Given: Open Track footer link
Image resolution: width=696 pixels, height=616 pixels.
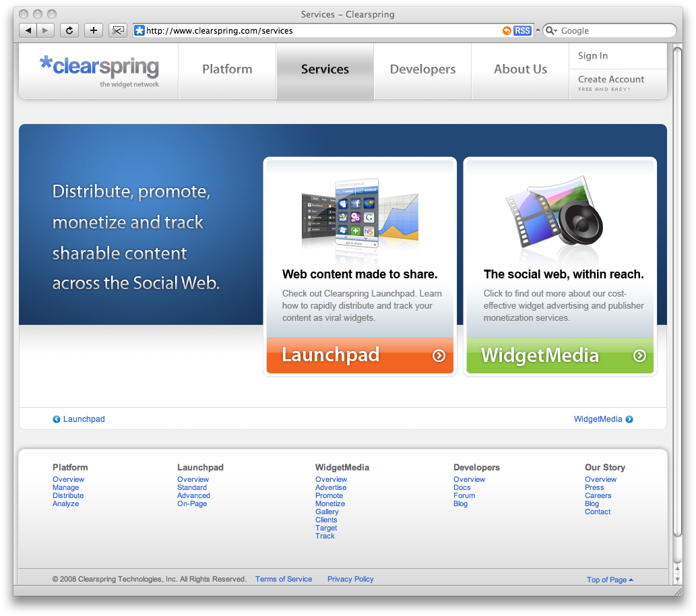Looking at the screenshot, I should click(325, 536).
